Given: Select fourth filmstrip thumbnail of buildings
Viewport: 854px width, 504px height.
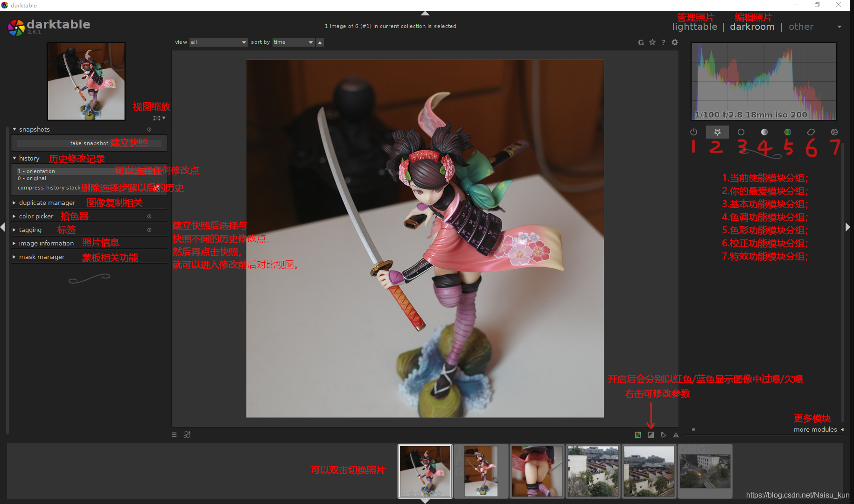Looking at the screenshot, I should coord(593,471).
